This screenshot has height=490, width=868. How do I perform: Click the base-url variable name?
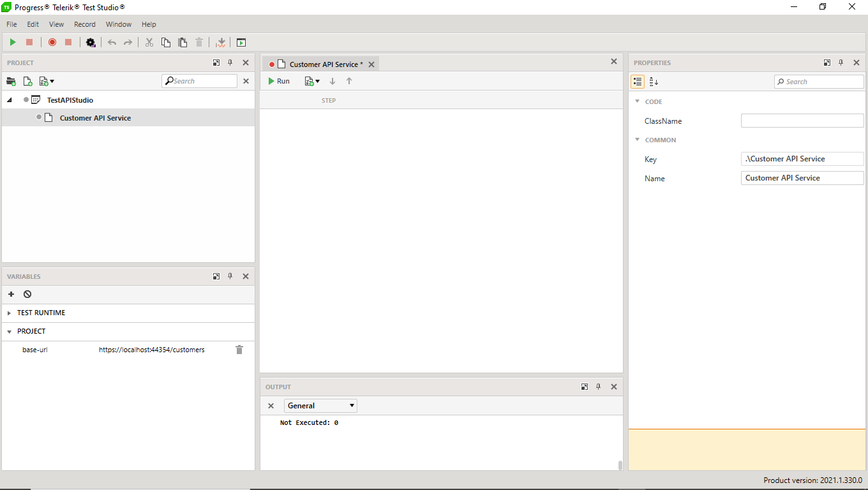(35, 350)
